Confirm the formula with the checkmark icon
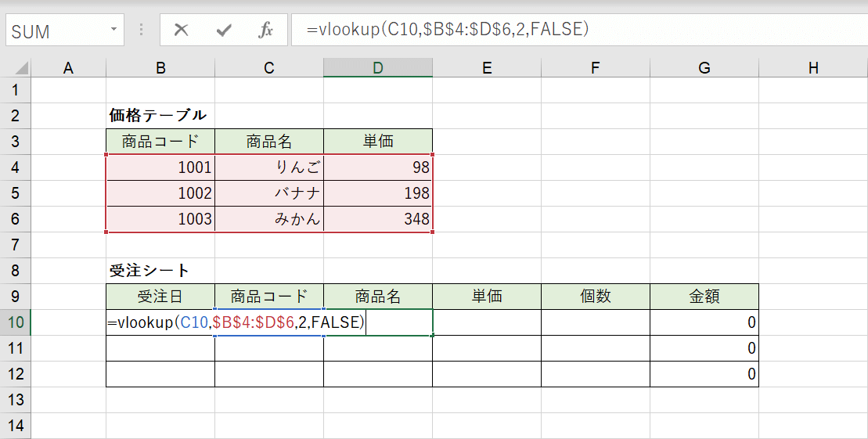Viewport: 868px width, 439px height. click(224, 30)
